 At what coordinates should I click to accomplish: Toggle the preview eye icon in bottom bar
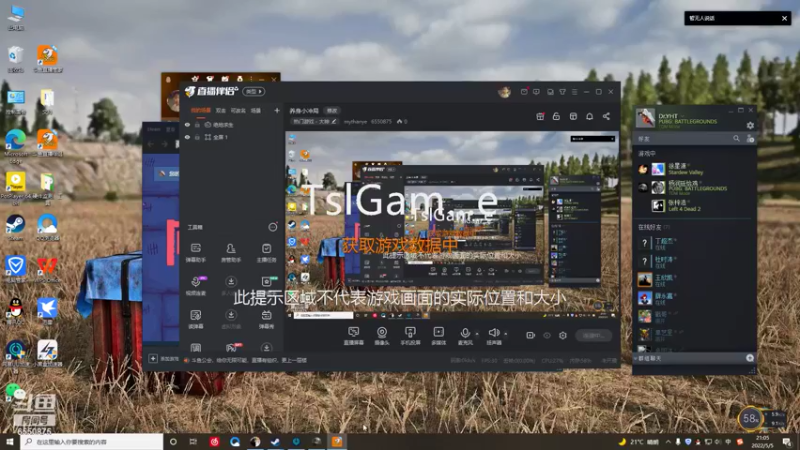pyautogui.click(x=547, y=335)
